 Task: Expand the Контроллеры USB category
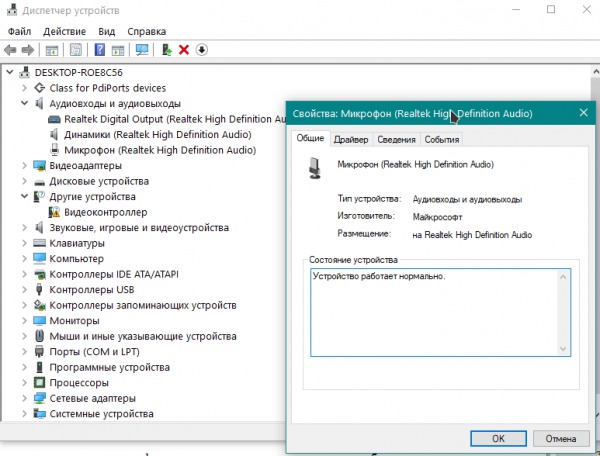[x=24, y=290]
